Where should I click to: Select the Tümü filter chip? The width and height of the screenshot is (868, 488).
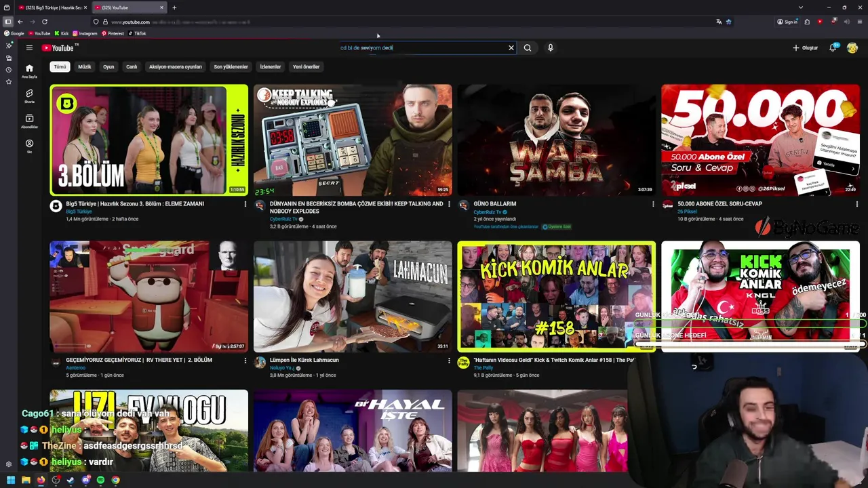60,67
